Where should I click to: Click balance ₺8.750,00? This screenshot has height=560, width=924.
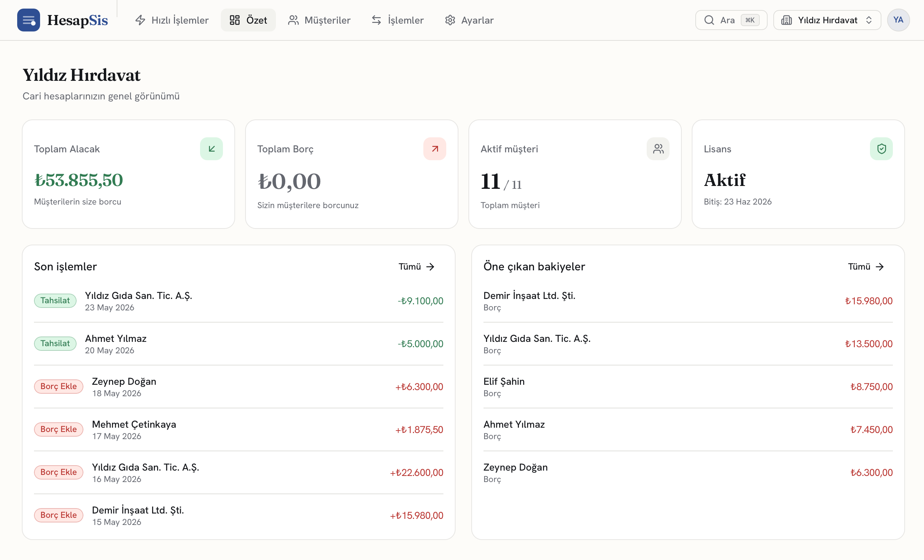click(871, 387)
